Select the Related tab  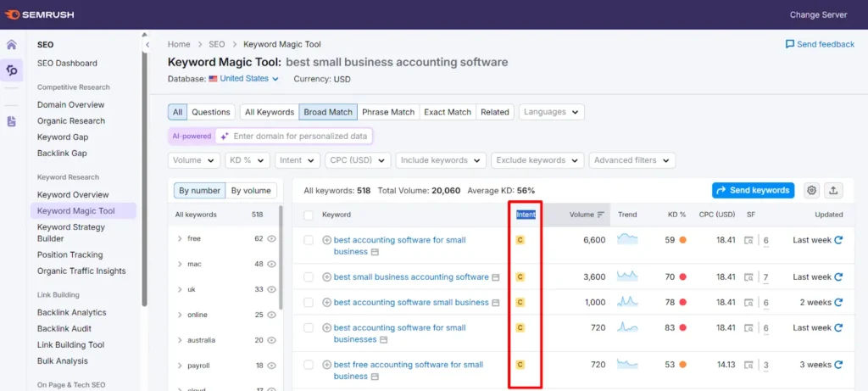pyautogui.click(x=495, y=112)
